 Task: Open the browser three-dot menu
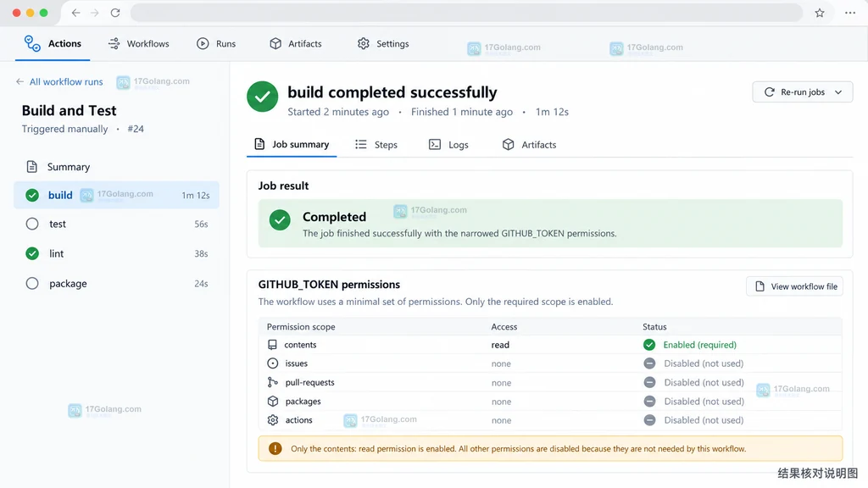pyautogui.click(x=849, y=13)
